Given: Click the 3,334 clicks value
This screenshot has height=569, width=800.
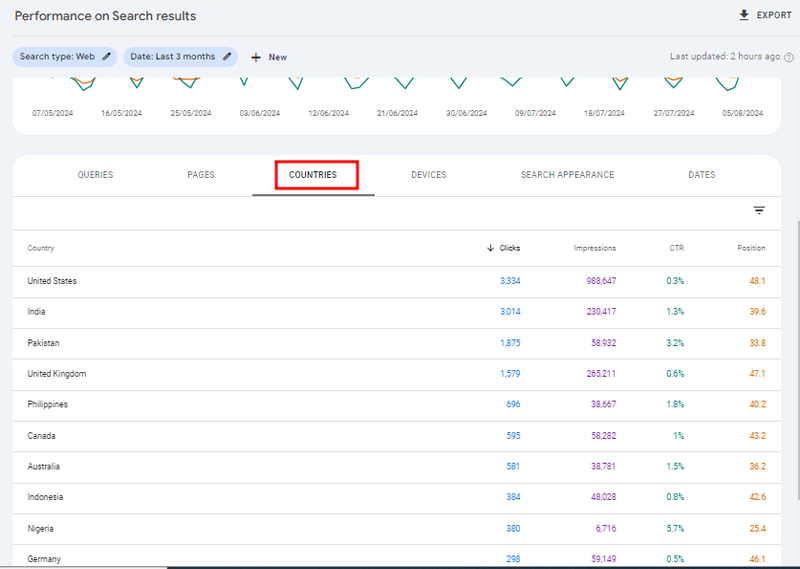Looking at the screenshot, I should (510, 281).
